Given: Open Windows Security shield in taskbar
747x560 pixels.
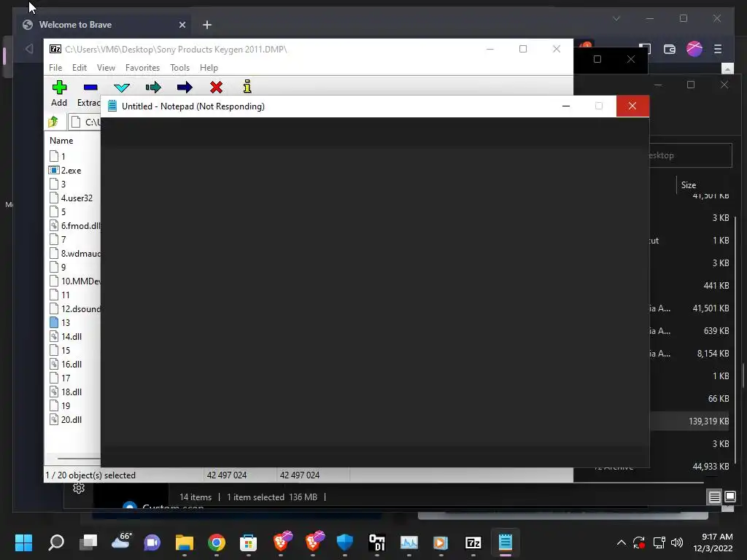Looking at the screenshot, I should (x=344, y=542).
